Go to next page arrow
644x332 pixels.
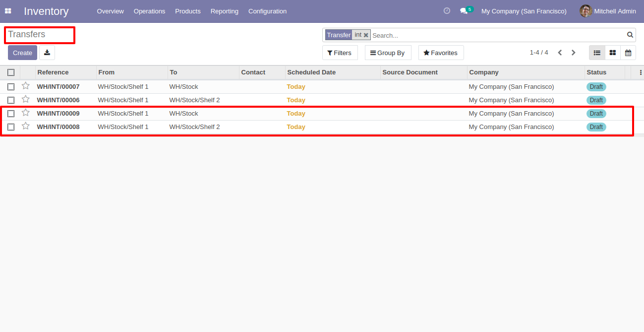[x=574, y=53]
